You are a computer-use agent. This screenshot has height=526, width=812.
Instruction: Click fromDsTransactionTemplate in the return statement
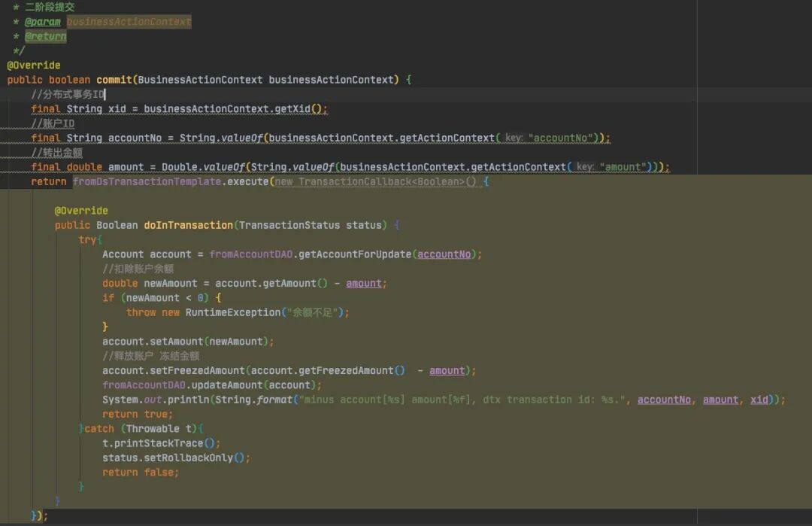click(147, 181)
